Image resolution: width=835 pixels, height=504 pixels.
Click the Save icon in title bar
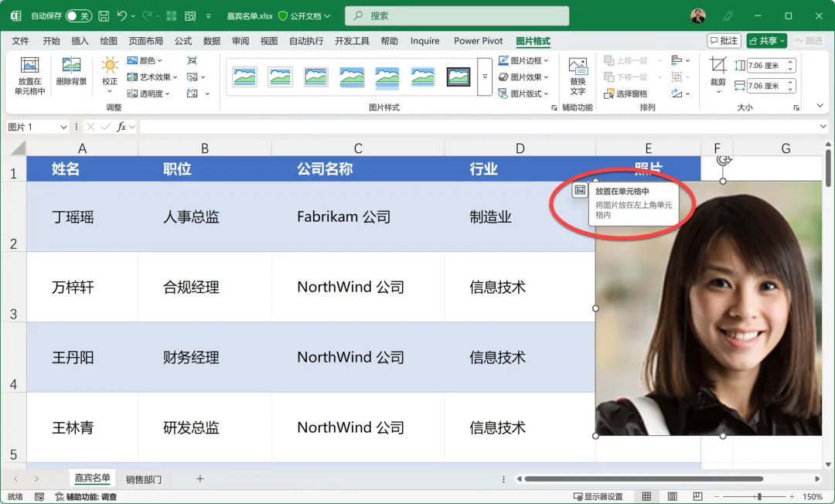coord(104,16)
